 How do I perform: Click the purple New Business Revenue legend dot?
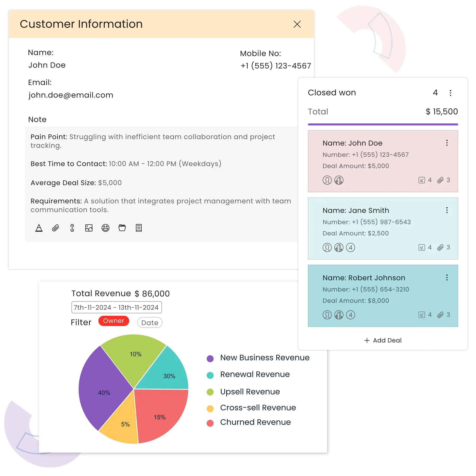point(210,358)
